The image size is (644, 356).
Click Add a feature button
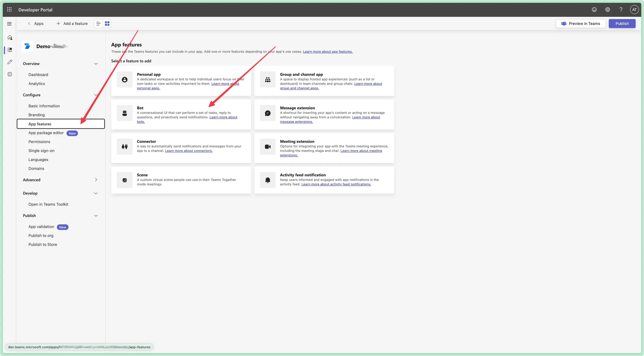click(72, 23)
